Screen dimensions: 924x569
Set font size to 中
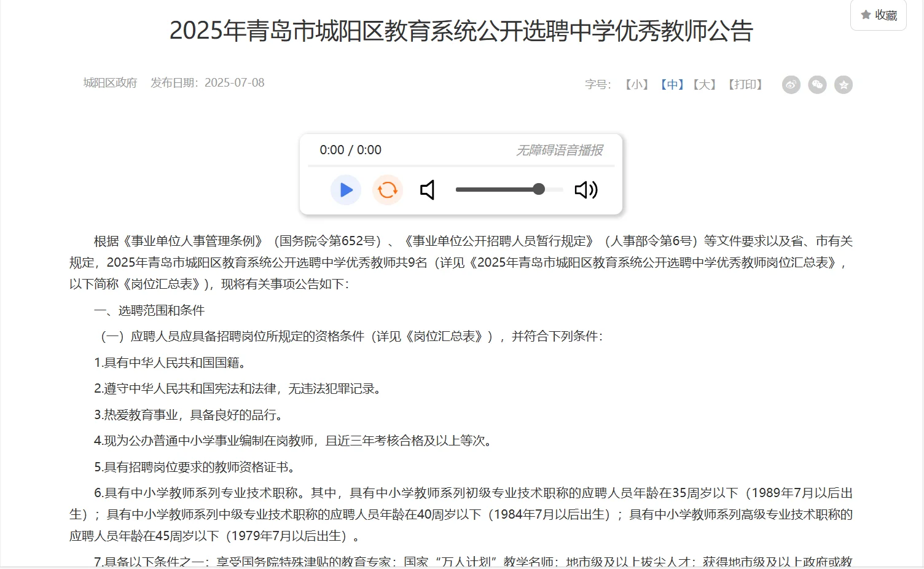pyautogui.click(x=672, y=85)
